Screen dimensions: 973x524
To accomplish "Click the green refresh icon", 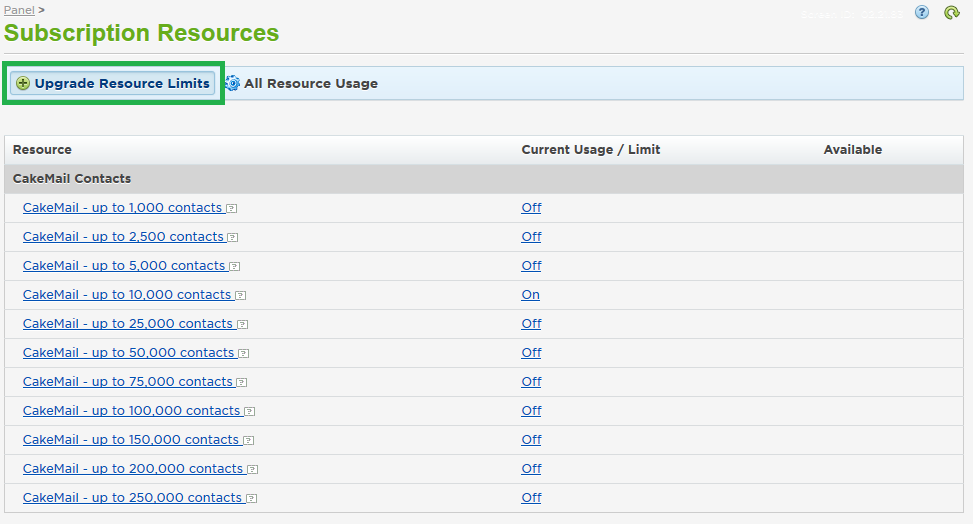I will click(x=952, y=12).
